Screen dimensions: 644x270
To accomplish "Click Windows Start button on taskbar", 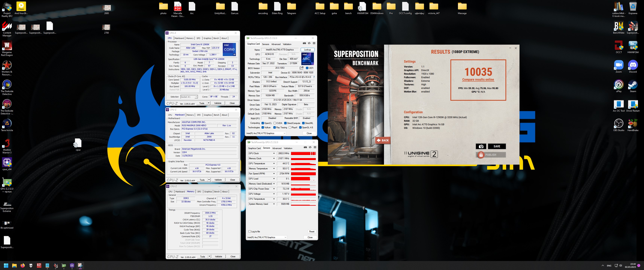I will click(x=6, y=265).
